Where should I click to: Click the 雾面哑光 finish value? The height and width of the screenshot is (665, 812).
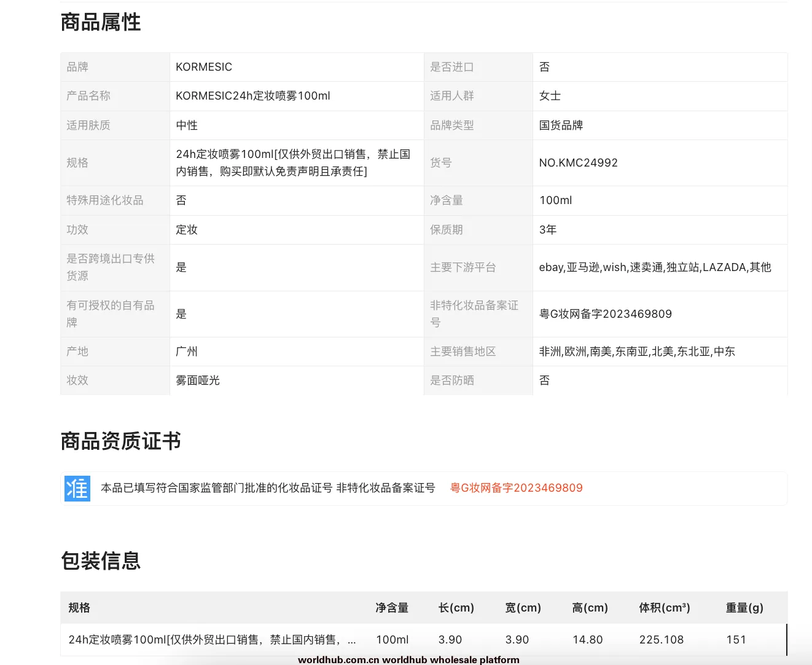198,380
